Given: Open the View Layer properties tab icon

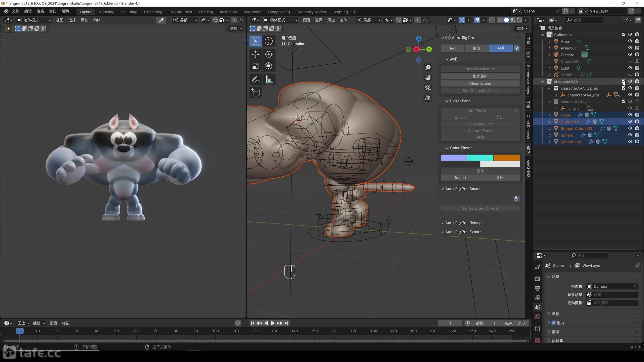Looking at the screenshot, I should pyautogui.click(x=538, y=298).
